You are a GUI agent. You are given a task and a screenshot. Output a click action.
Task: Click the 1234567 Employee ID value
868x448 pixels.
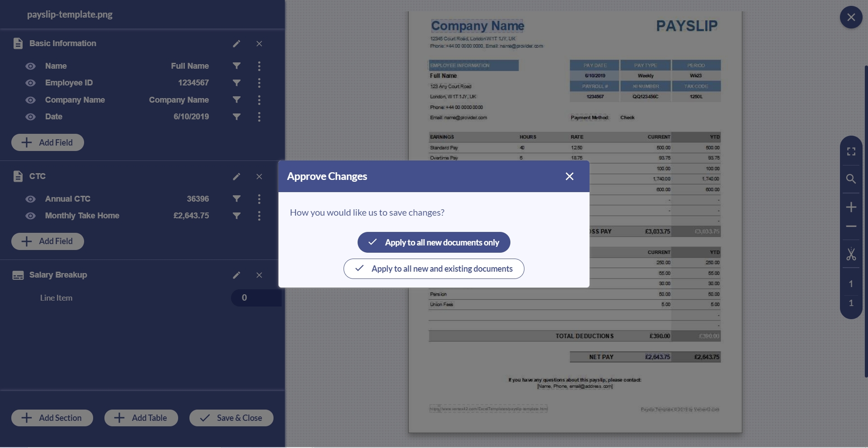(193, 83)
